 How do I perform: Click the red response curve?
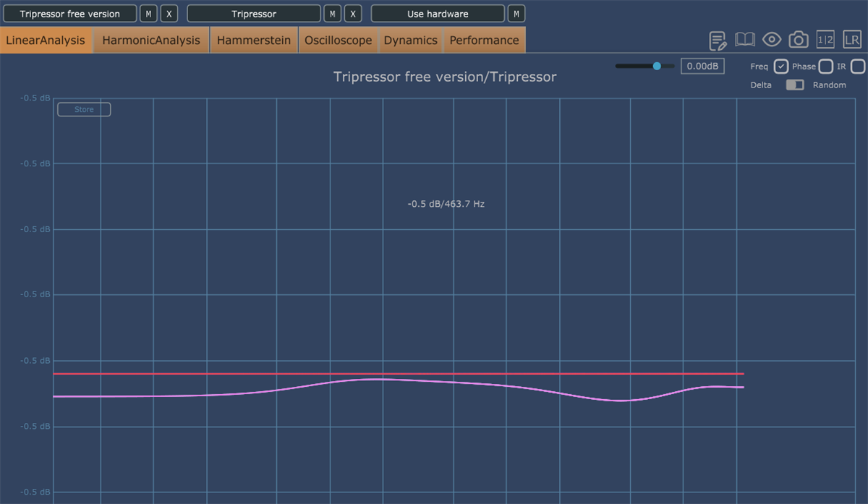(399, 374)
